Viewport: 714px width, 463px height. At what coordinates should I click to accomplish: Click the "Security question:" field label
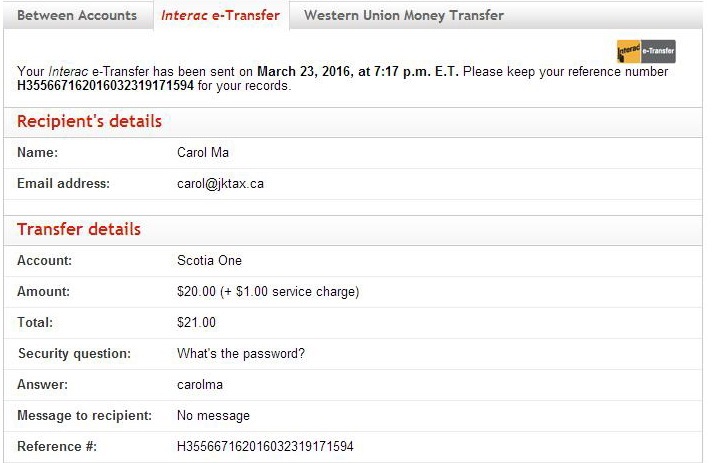pos(74,354)
